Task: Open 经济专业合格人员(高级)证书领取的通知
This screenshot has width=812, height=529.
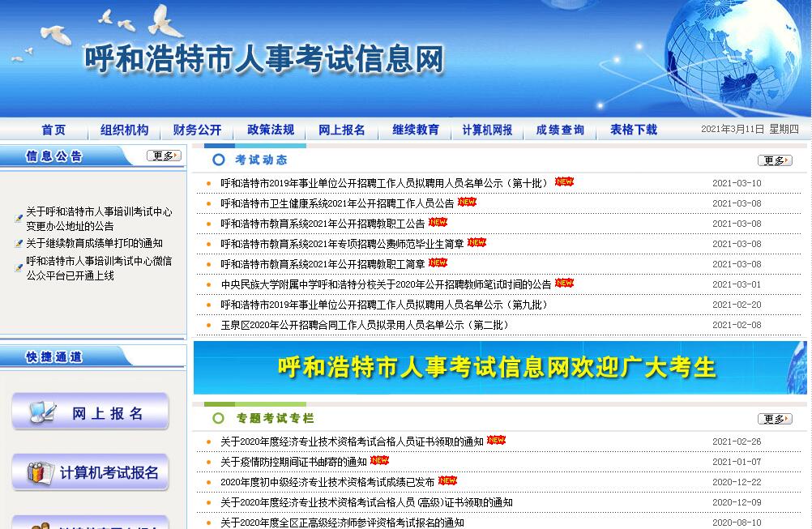Action: coord(366,502)
